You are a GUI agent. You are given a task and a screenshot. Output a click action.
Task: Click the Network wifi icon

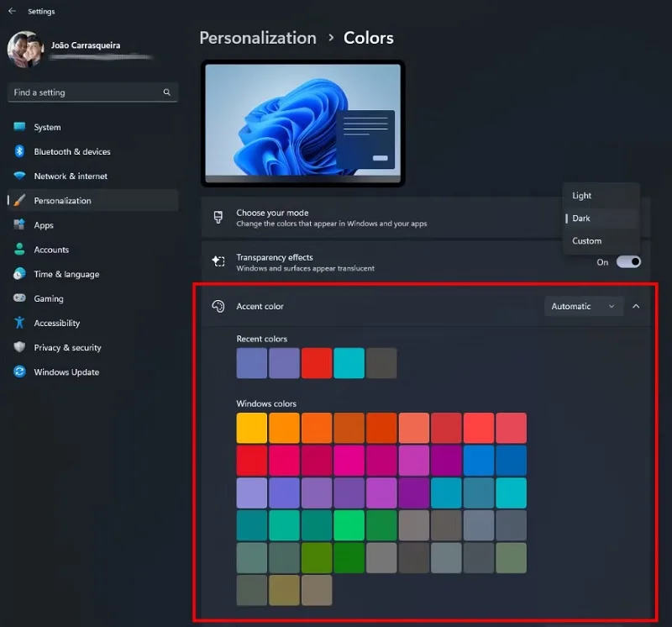click(x=19, y=176)
